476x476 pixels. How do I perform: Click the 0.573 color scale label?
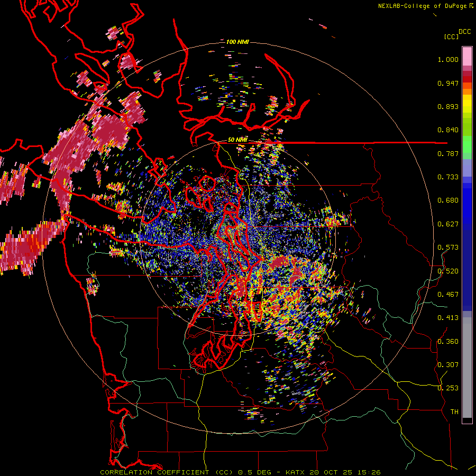[x=448, y=248]
